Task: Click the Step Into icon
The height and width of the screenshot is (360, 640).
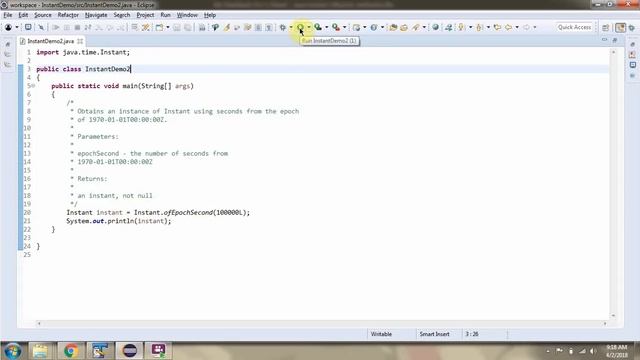Action: pyautogui.click(x=99, y=27)
